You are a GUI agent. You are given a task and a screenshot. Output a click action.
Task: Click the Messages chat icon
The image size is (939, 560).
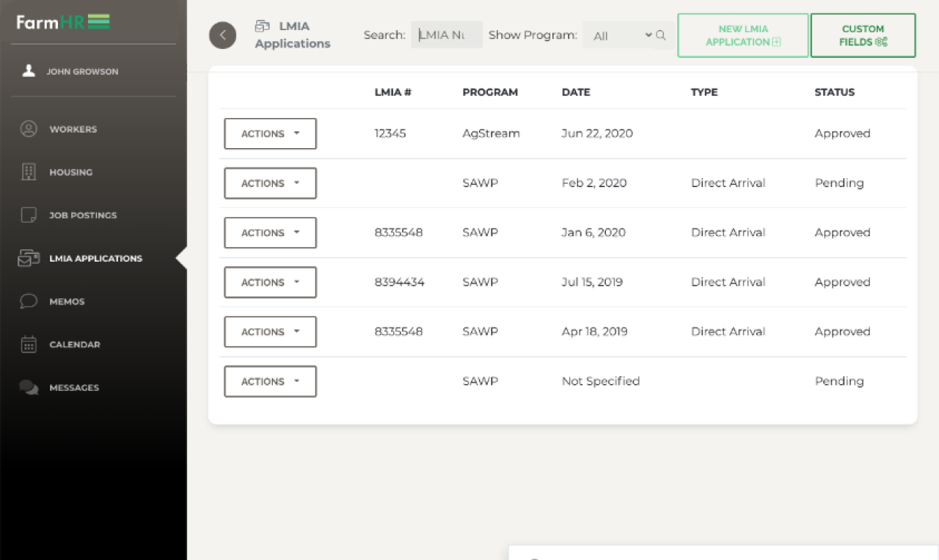(29, 388)
